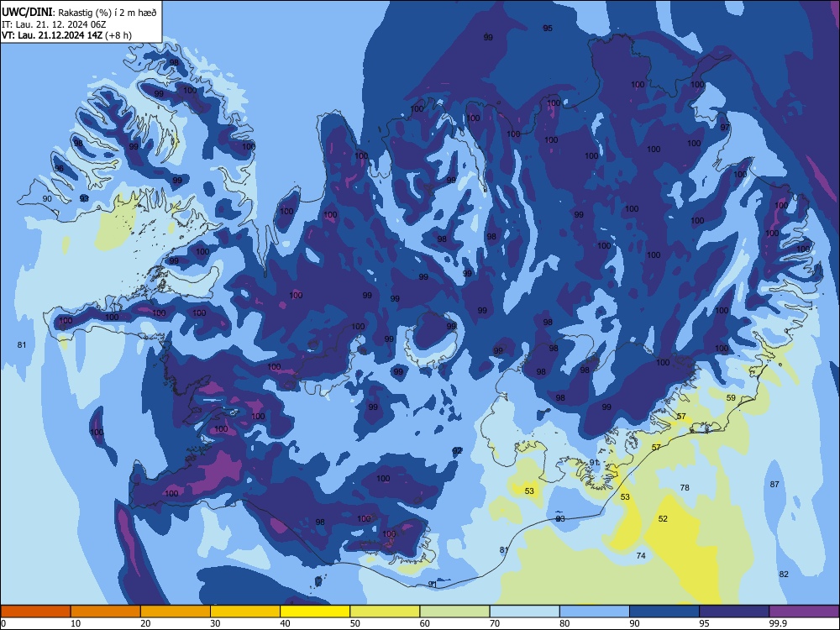Click the map value '97' in the northeast
The height and width of the screenshot is (630, 840).
click(x=726, y=127)
